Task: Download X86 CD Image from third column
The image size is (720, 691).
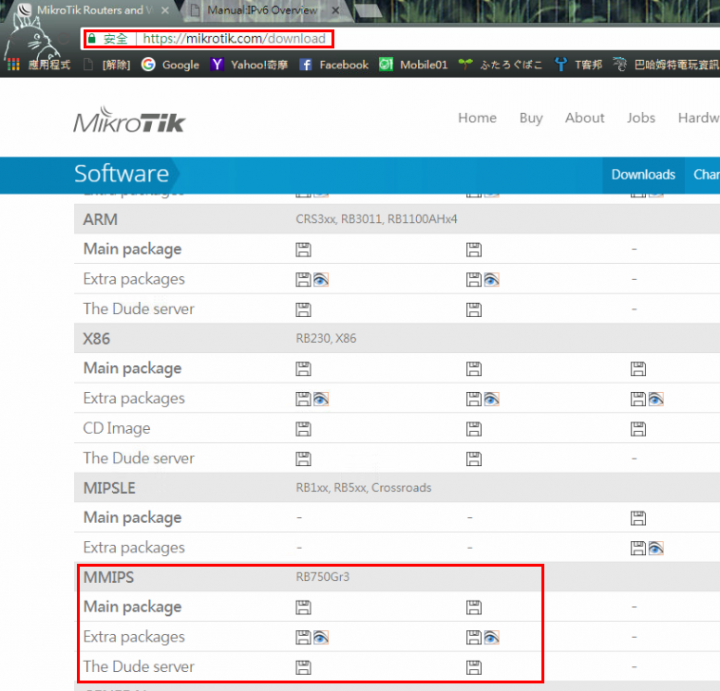Action: pyautogui.click(x=638, y=429)
